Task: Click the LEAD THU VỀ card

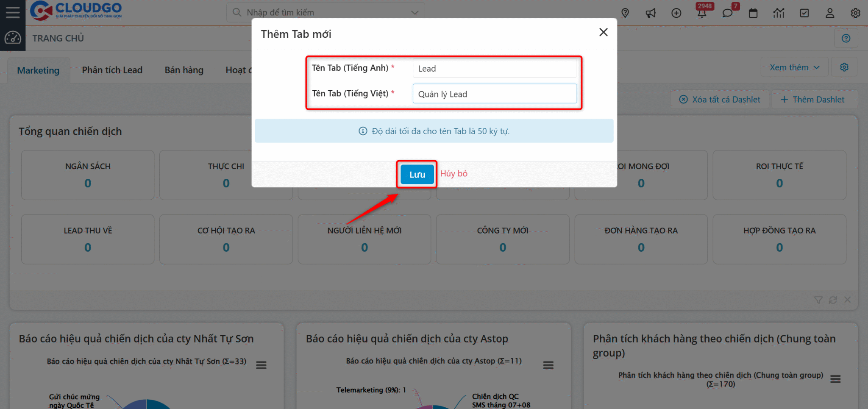Action: (88, 239)
